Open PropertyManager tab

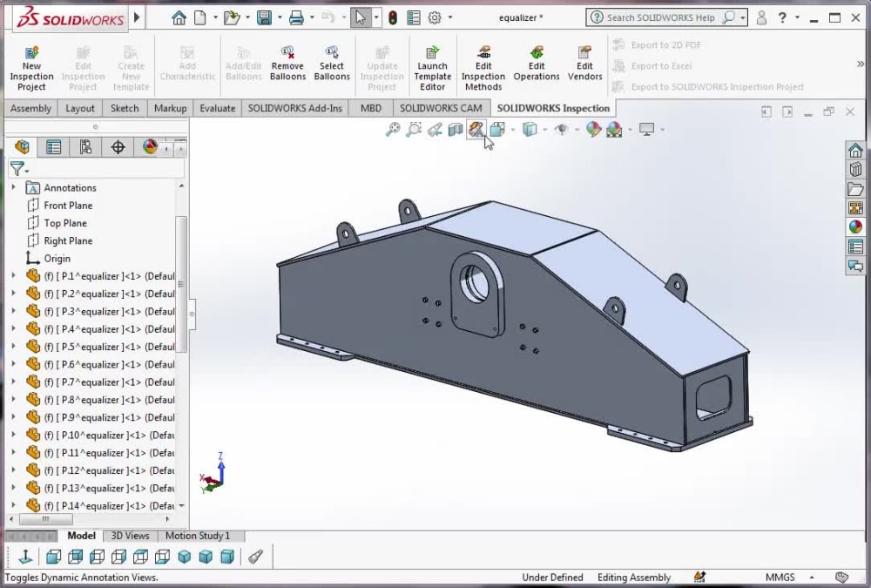[x=53, y=146]
